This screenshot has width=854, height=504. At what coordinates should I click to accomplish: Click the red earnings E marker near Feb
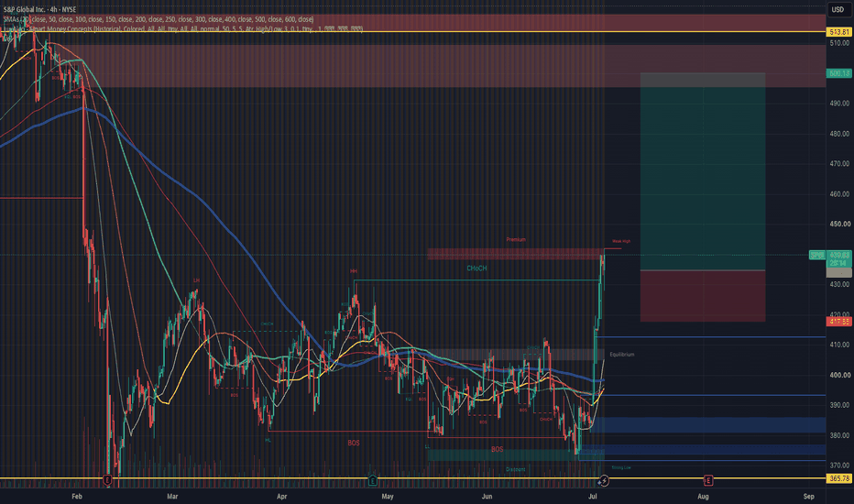click(x=107, y=480)
